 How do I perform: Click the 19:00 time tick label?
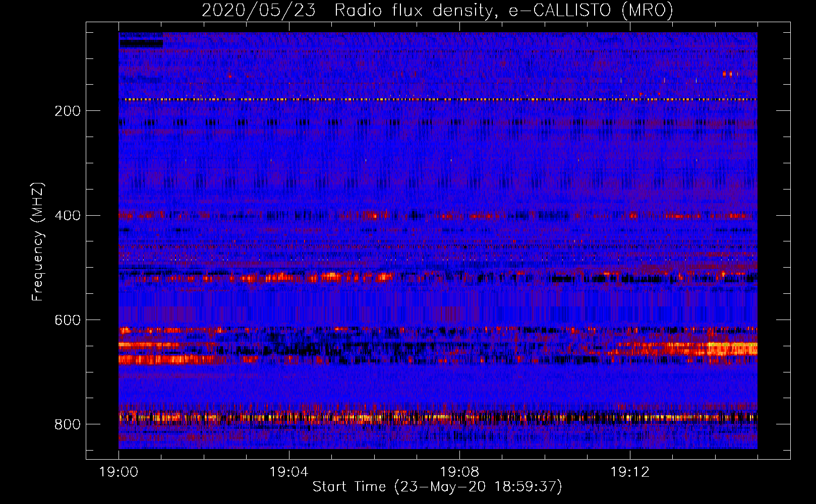(119, 472)
